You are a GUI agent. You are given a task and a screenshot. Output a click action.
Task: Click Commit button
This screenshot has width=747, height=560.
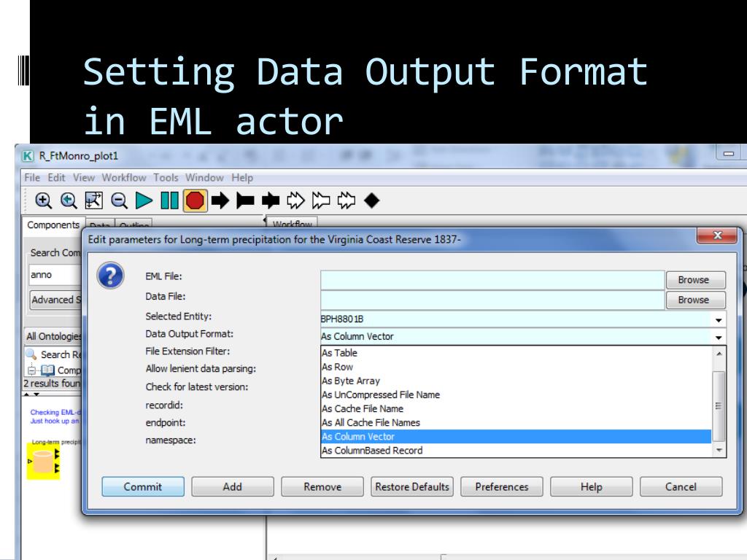143,486
